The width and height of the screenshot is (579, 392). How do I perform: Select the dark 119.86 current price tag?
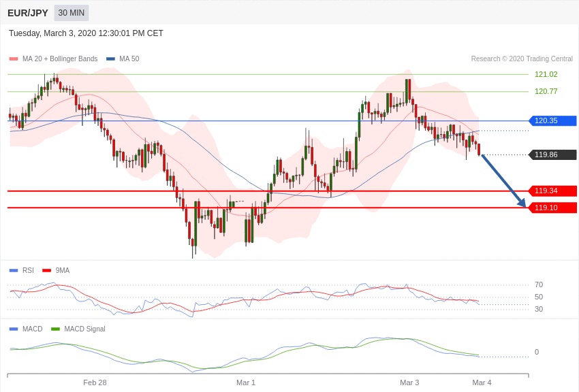(553, 154)
